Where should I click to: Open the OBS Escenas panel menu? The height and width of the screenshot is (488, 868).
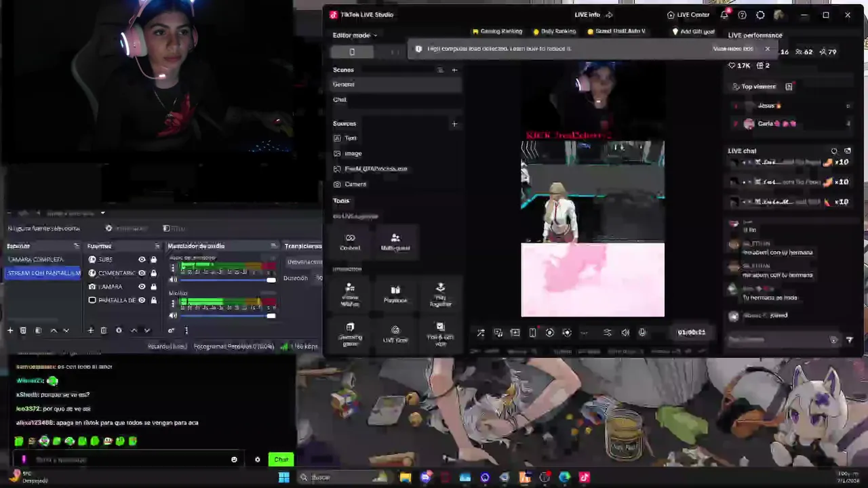point(76,246)
